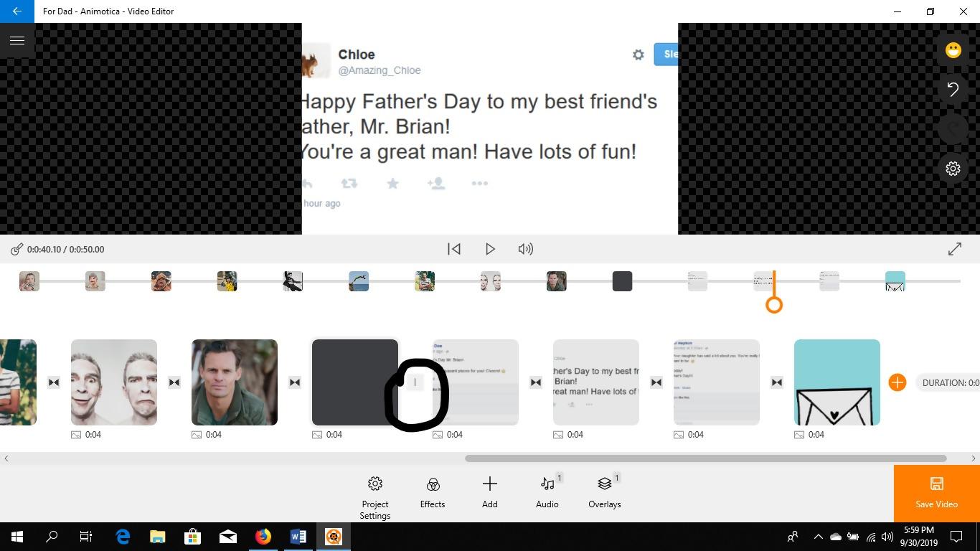Screen dimensions: 980x551
Task: Select the envelope drawing clip
Action: pyautogui.click(x=837, y=382)
